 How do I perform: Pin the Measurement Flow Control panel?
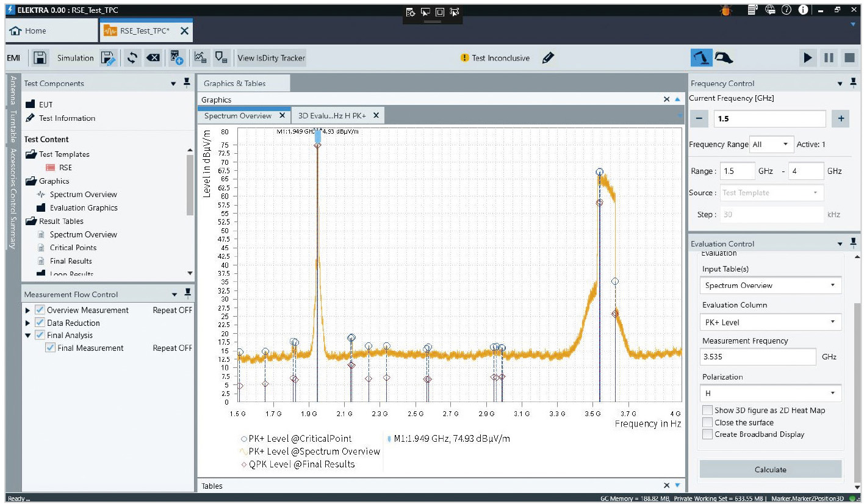click(x=188, y=293)
